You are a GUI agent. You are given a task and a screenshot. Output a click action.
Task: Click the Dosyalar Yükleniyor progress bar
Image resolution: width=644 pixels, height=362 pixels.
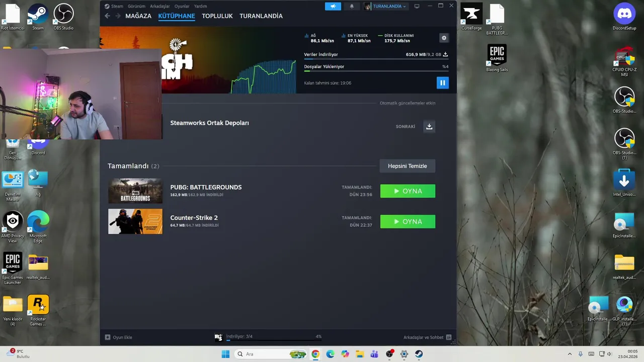click(376, 71)
